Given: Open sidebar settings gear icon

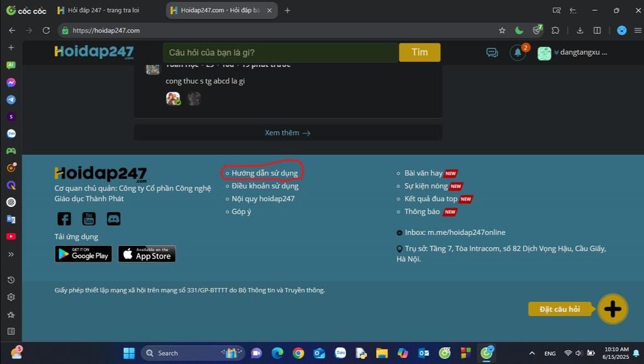Looking at the screenshot, I should click(11, 297).
